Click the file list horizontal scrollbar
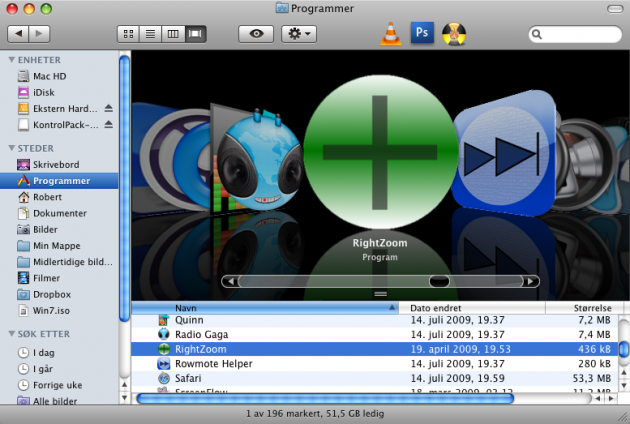This screenshot has height=424, width=630. [325, 399]
